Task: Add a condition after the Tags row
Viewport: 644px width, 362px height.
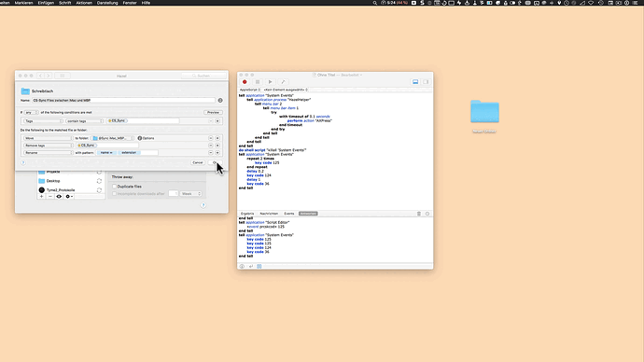Action: [x=217, y=121]
